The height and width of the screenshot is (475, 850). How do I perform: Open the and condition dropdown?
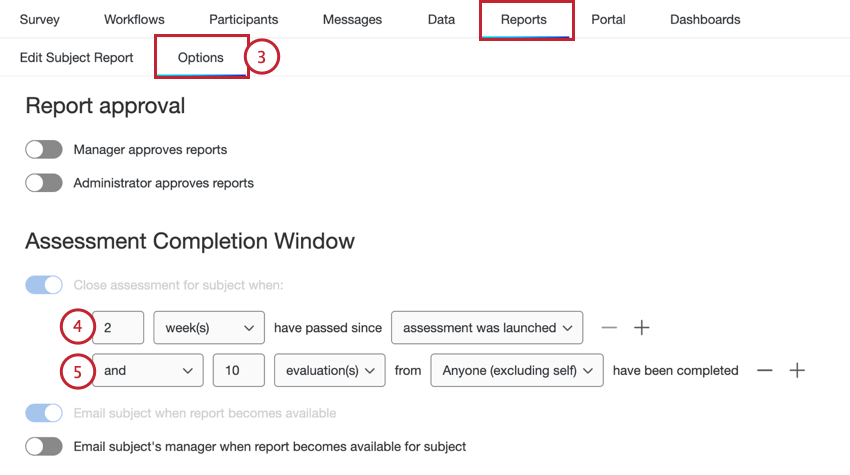tap(148, 370)
